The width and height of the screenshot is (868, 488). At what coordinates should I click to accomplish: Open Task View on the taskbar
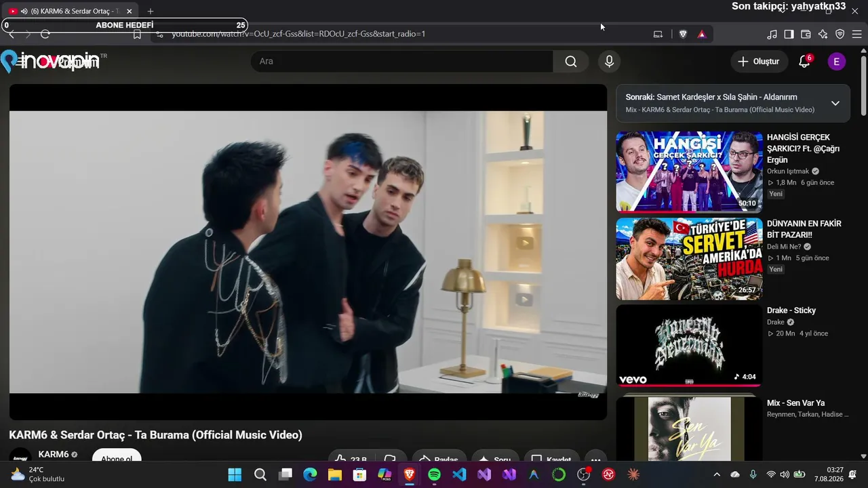285,474
